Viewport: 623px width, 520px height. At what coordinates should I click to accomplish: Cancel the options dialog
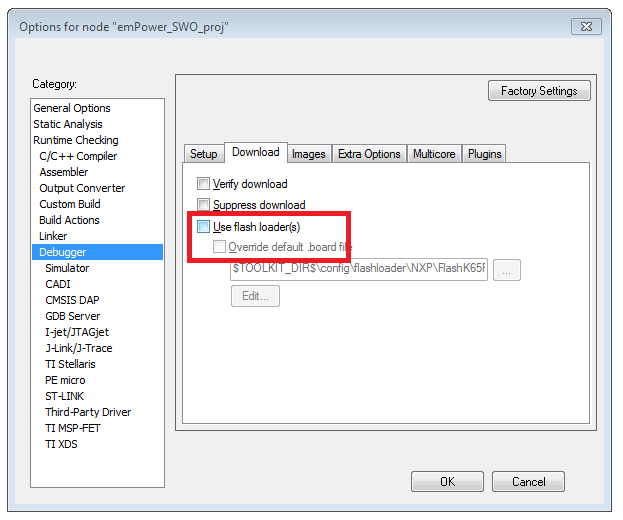[x=529, y=481]
